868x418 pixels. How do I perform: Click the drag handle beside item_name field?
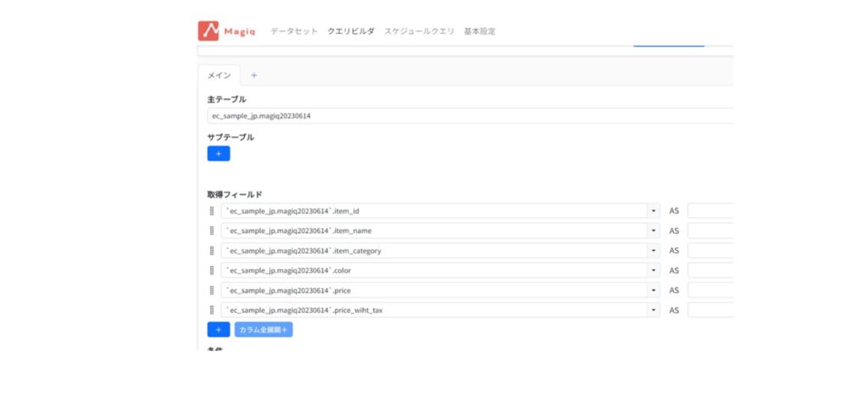click(212, 231)
